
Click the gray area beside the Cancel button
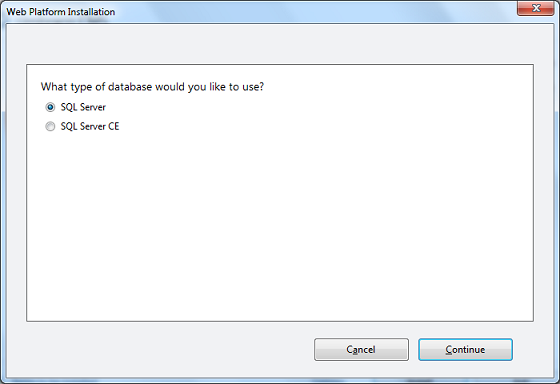click(168, 349)
